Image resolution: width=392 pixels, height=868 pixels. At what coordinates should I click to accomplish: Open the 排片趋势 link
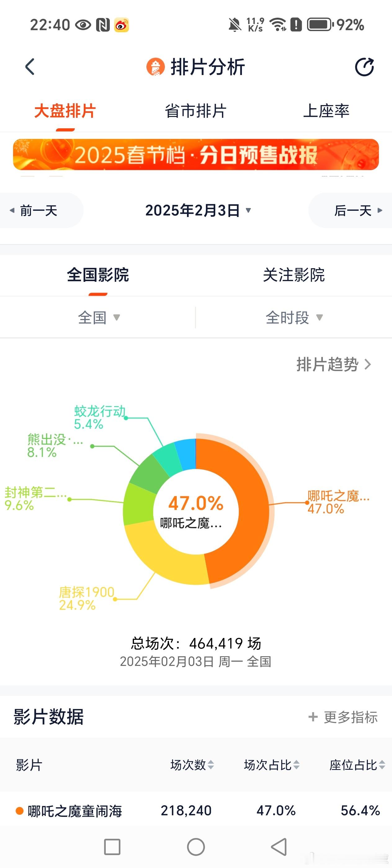pos(334,364)
